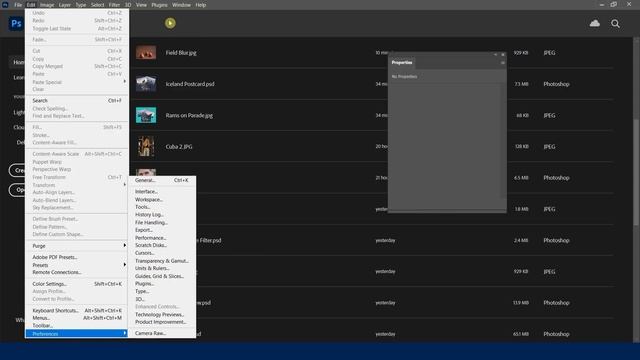Click the Rams on Parade.jpg file name
The height and width of the screenshot is (360, 640).
point(189,115)
